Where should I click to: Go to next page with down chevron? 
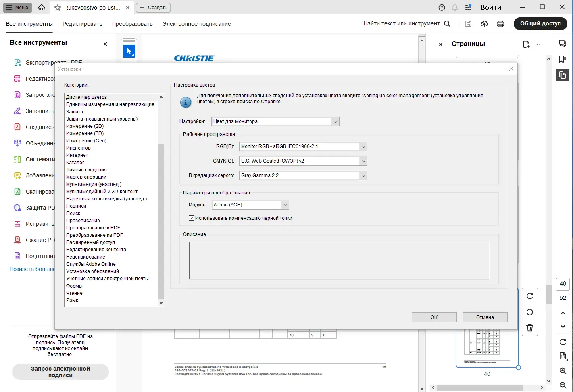pos(563,327)
